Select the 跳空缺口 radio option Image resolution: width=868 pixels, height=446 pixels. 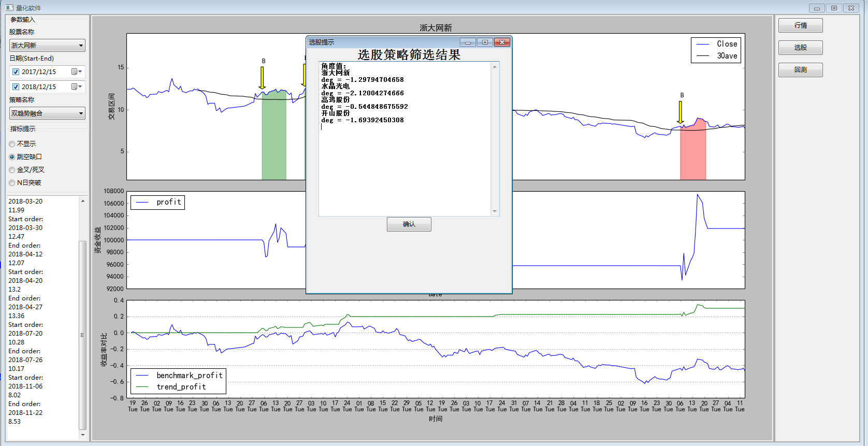pyautogui.click(x=12, y=157)
